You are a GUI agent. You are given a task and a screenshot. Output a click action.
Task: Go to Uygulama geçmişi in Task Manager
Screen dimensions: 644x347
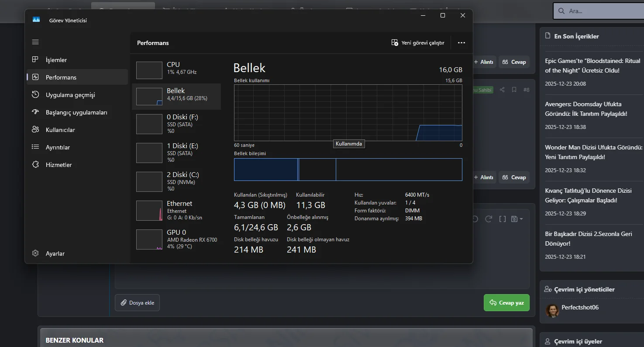click(77, 95)
